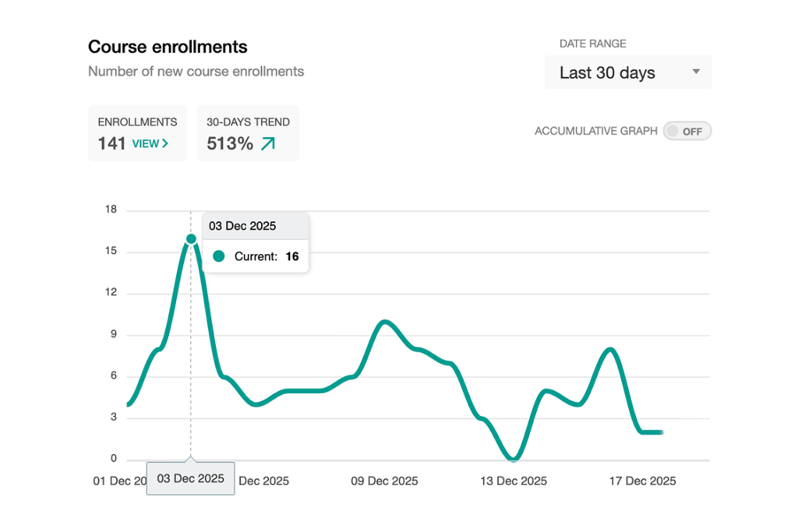Click the VIEW enrollments link

(150, 143)
